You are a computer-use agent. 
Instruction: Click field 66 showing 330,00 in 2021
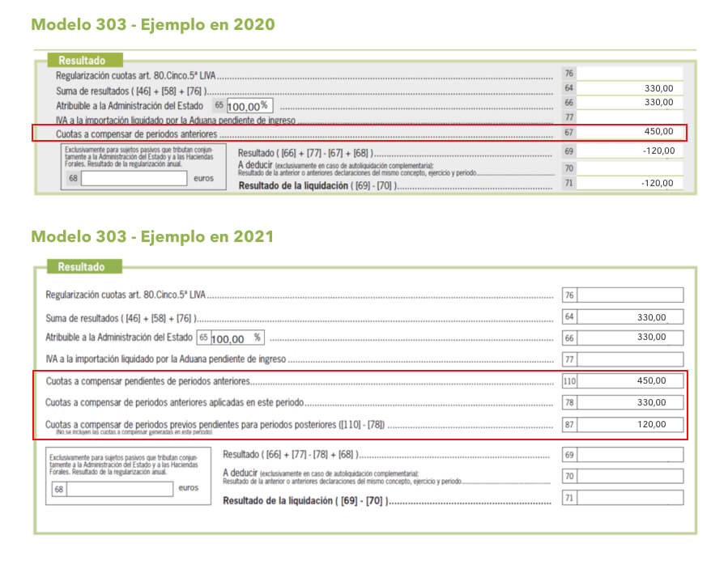click(x=630, y=338)
